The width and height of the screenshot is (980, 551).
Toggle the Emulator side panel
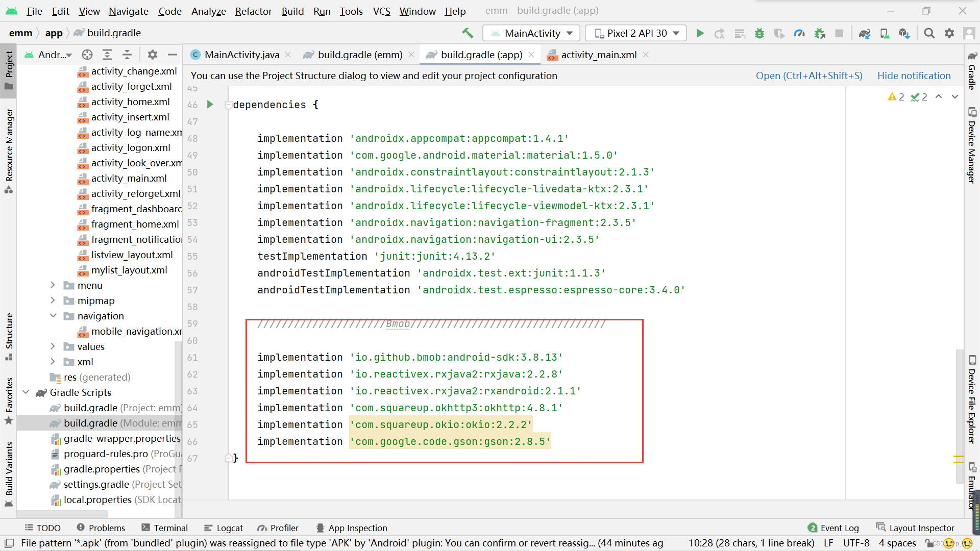coord(972,485)
